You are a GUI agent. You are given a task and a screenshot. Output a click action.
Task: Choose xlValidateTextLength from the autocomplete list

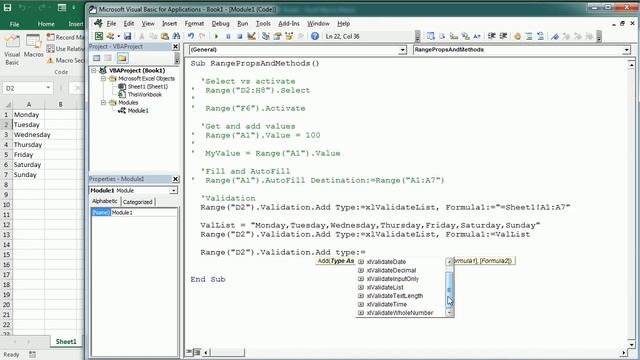(x=395, y=296)
